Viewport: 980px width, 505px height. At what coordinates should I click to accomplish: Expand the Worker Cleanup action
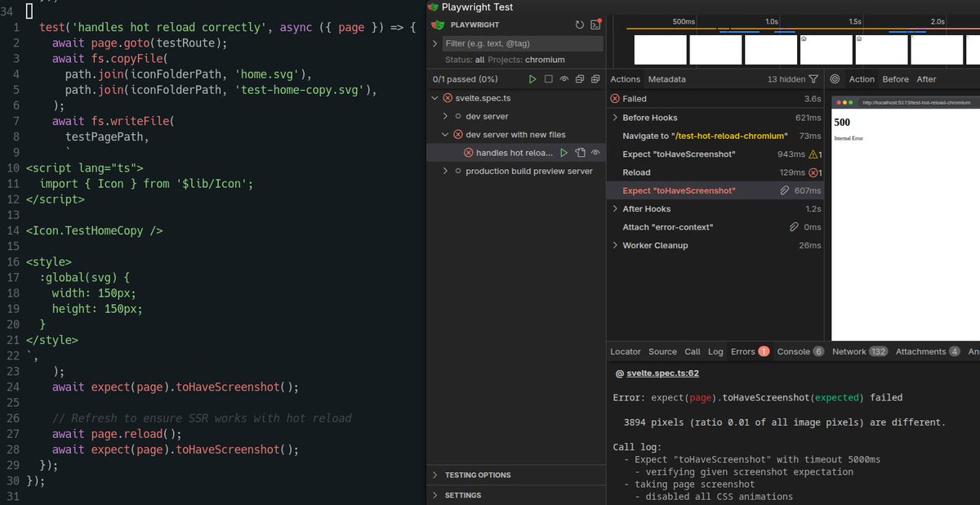[615, 245]
